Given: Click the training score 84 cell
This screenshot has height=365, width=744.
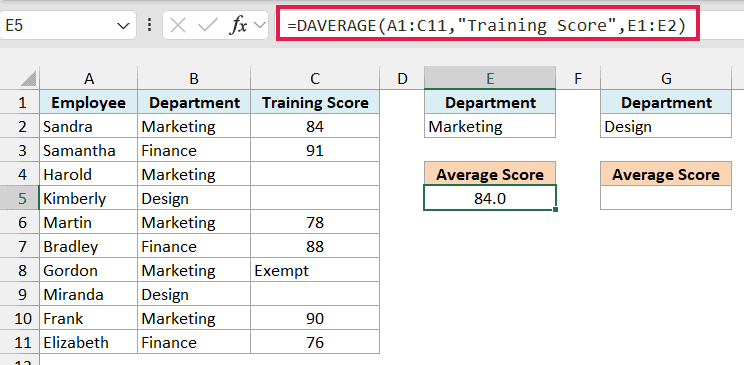Looking at the screenshot, I should [315, 126].
